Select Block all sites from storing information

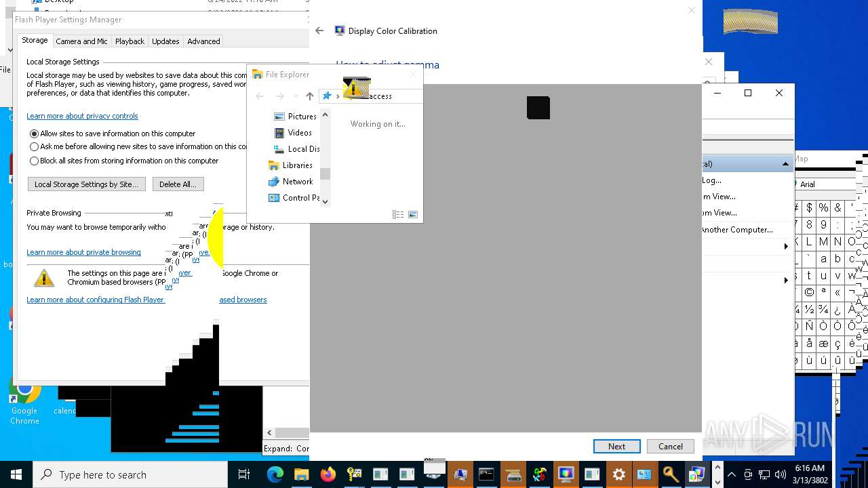point(34,161)
